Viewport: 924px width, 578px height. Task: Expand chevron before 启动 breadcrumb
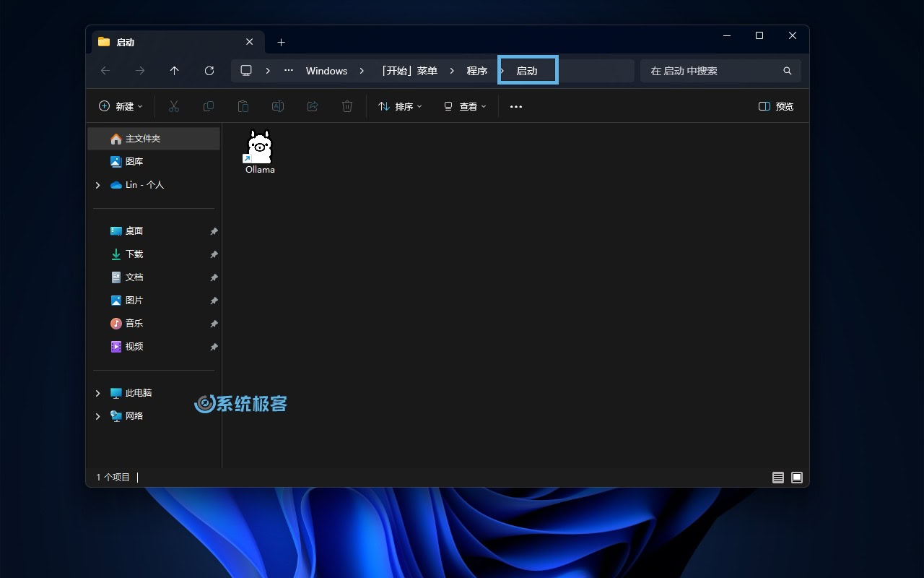[x=502, y=71]
